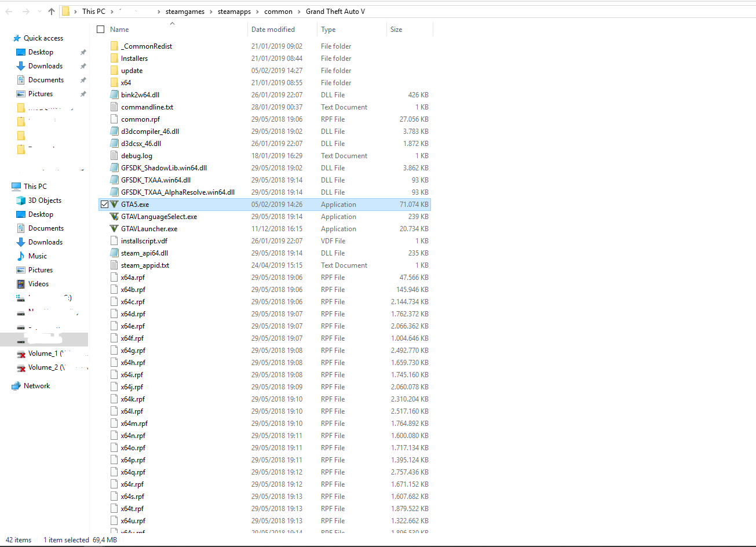Navigate to This PC in the address bar

coord(94,12)
